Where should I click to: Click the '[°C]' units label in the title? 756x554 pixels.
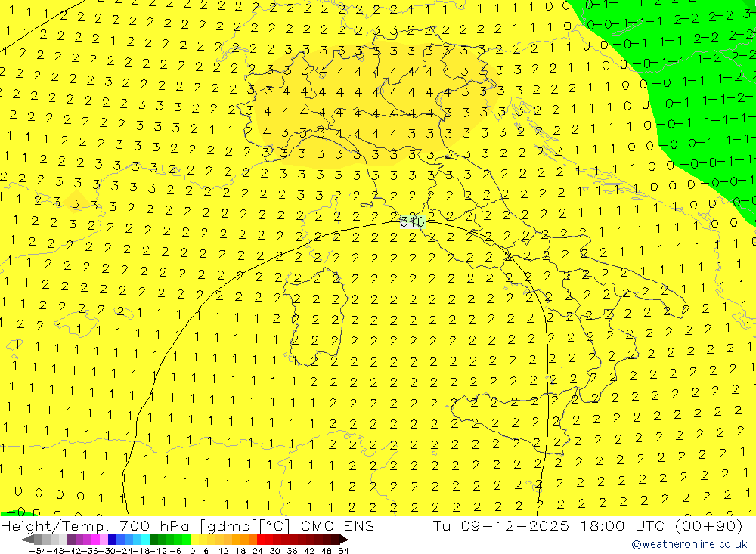[x=274, y=525]
